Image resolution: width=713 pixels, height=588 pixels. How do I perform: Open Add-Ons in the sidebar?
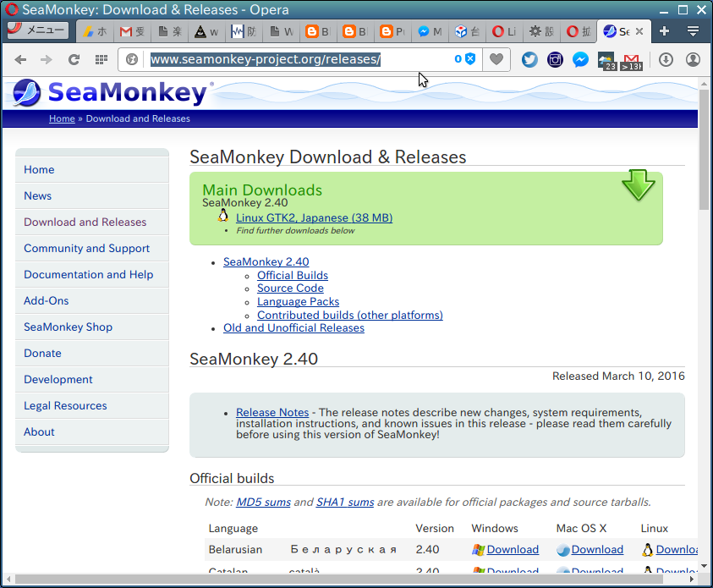(92, 300)
